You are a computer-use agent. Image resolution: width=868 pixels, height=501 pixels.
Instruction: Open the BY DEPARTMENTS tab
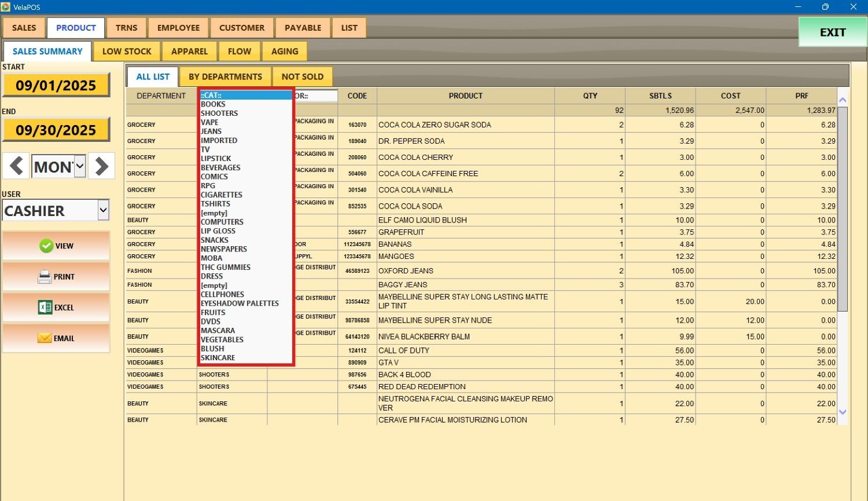coord(225,76)
